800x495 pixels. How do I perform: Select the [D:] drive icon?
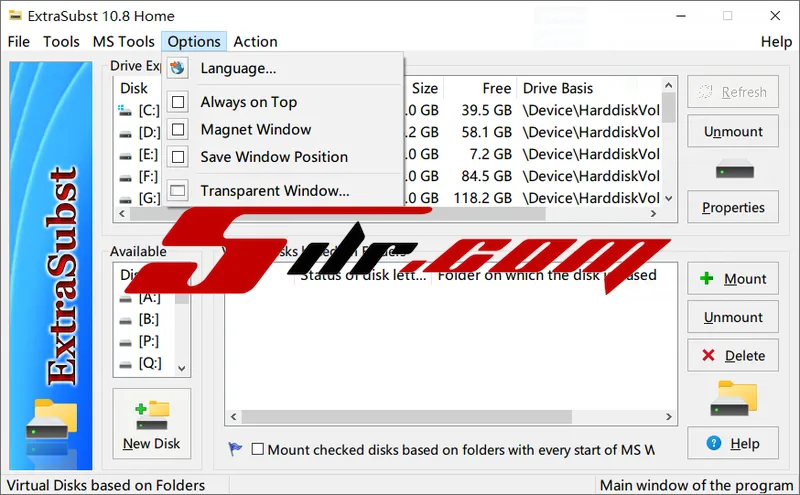(x=125, y=134)
